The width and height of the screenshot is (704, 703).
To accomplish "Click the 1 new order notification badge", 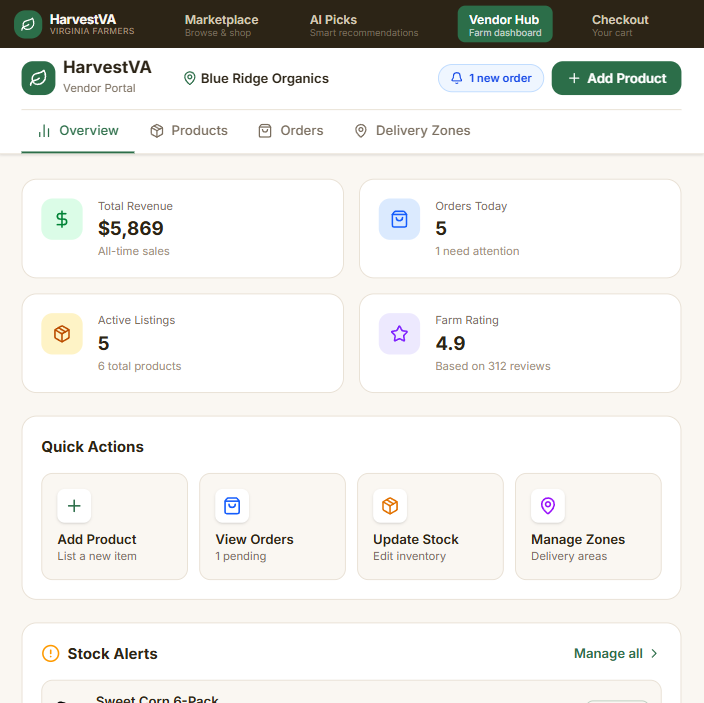I will coord(491,78).
